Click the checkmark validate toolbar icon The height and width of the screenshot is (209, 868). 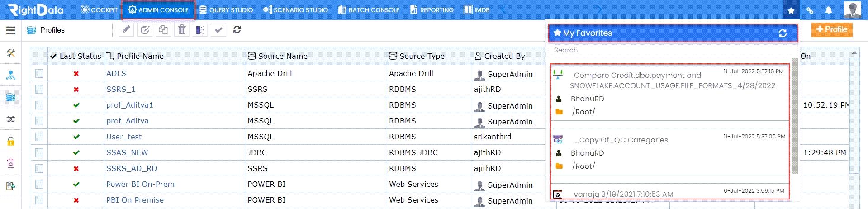coord(218,30)
